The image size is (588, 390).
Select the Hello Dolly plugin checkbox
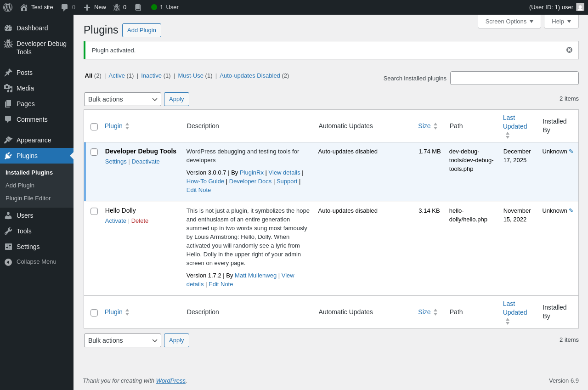click(x=94, y=211)
